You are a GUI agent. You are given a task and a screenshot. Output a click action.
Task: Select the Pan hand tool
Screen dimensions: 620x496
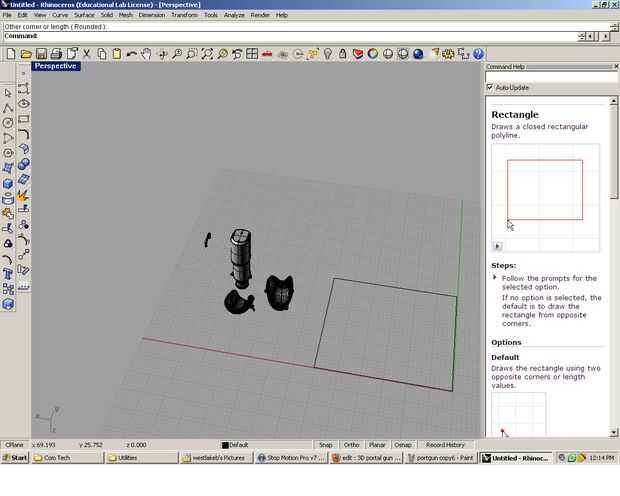coord(146,54)
